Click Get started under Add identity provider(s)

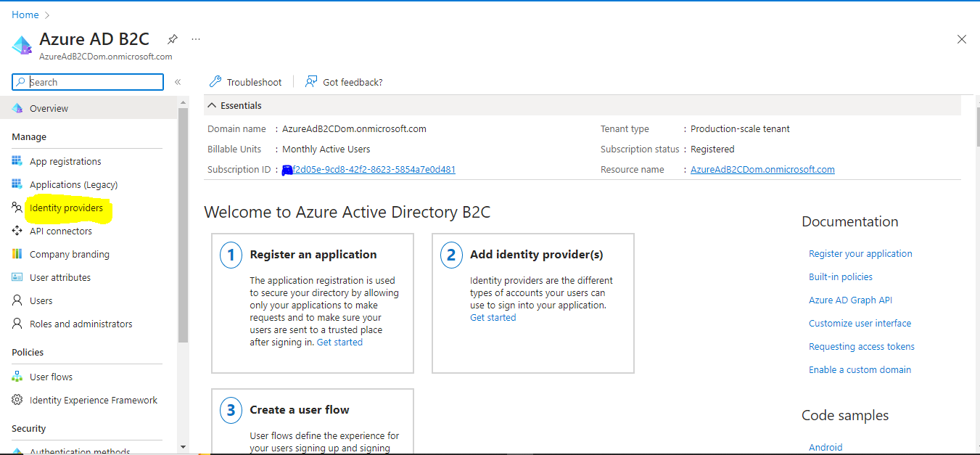(493, 317)
